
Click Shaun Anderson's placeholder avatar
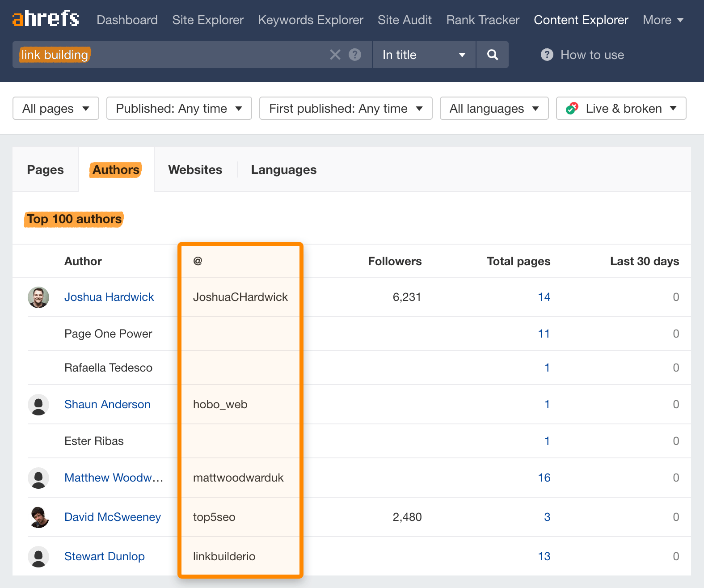pyautogui.click(x=38, y=405)
